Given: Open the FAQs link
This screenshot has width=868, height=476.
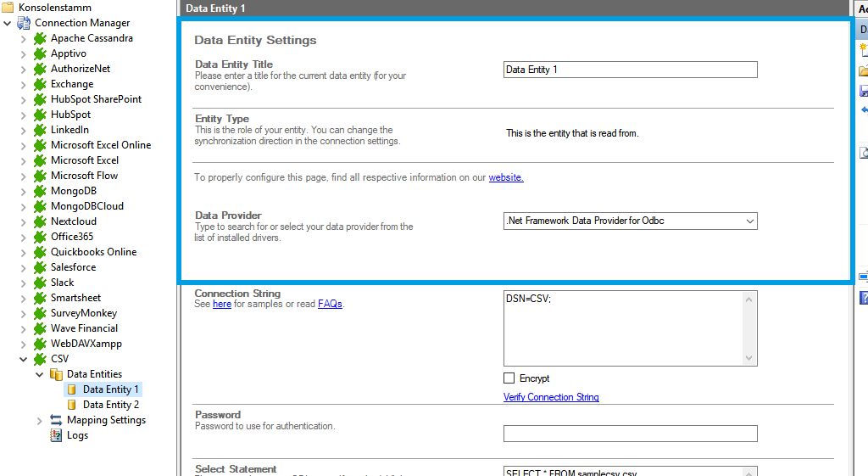Looking at the screenshot, I should tap(330, 304).
